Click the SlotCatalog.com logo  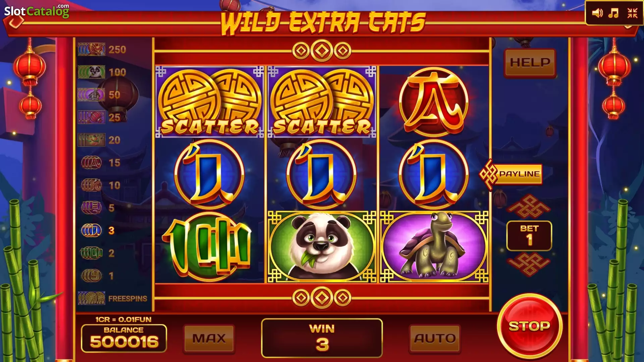click(37, 11)
